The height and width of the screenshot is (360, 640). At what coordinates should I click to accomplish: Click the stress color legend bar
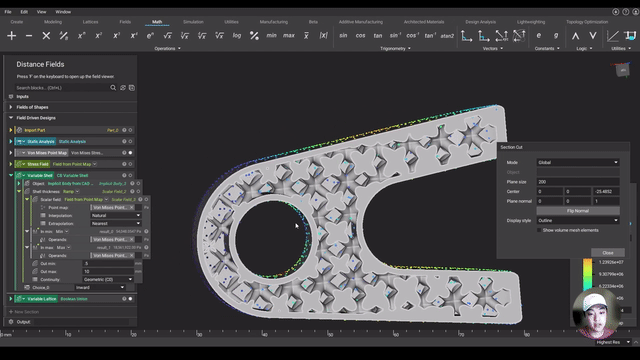(587, 273)
